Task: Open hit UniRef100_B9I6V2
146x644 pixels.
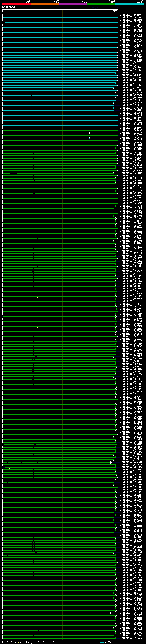Action: coord(131,578)
